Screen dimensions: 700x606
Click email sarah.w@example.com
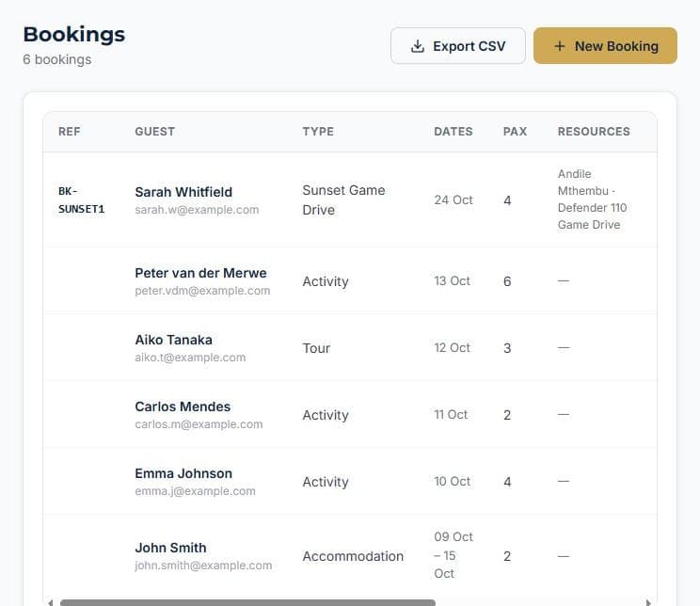tap(197, 210)
